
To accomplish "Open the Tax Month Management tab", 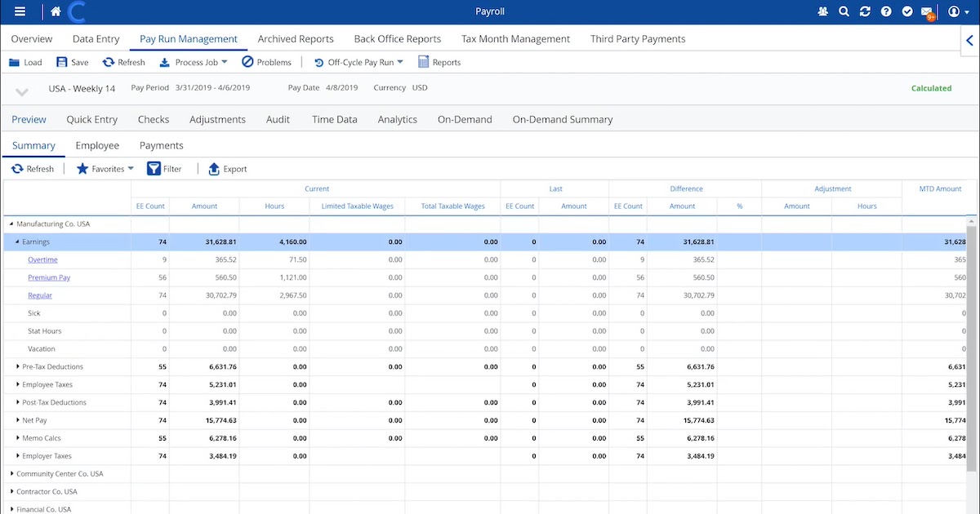I will coord(515,38).
